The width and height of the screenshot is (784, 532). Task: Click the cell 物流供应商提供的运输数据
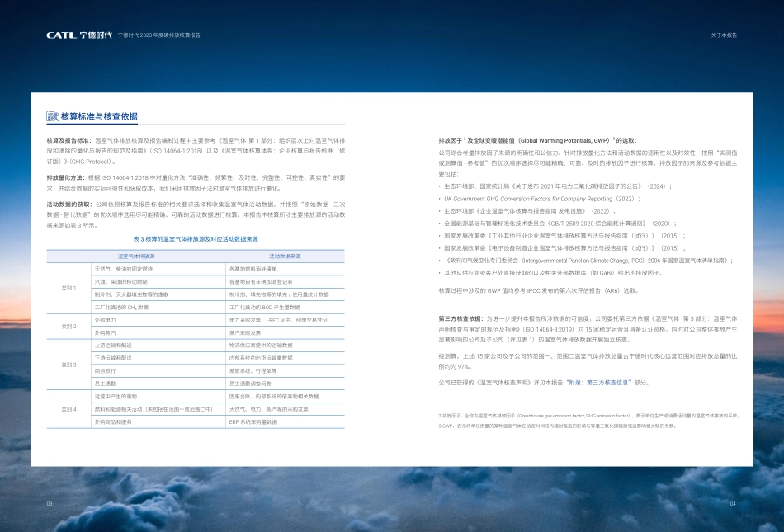(261, 346)
